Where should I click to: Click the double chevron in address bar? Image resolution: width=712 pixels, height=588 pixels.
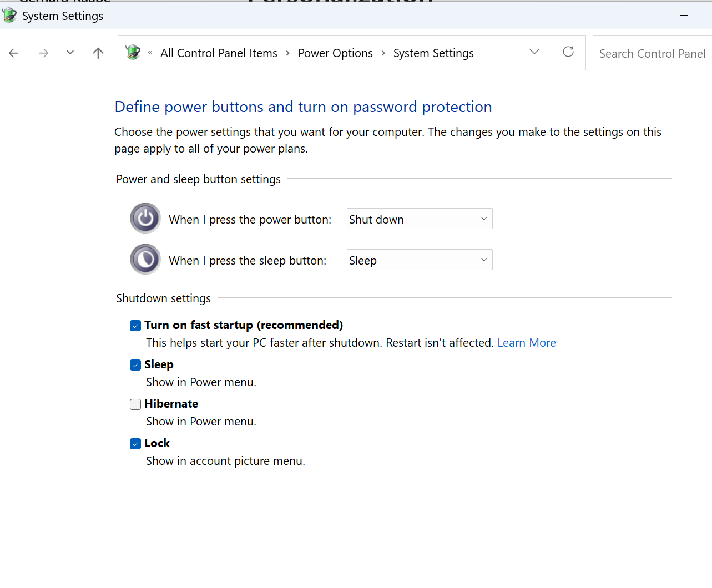coord(150,53)
